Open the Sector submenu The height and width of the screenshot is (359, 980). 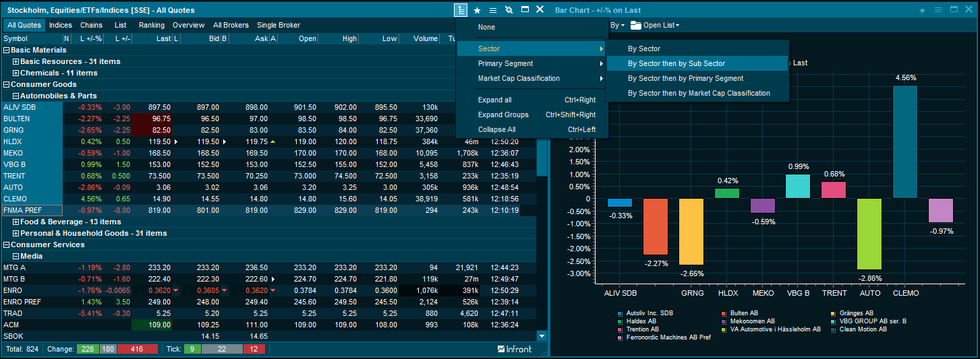pyautogui.click(x=533, y=48)
